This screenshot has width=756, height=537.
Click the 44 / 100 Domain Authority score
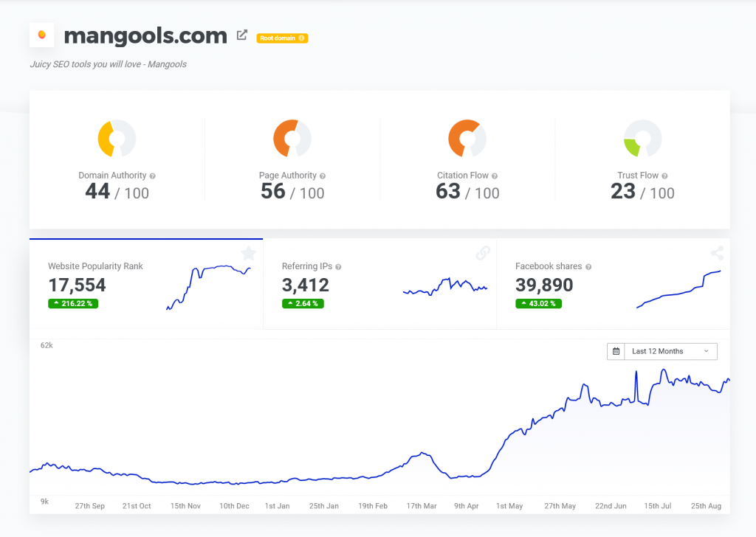coord(117,192)
